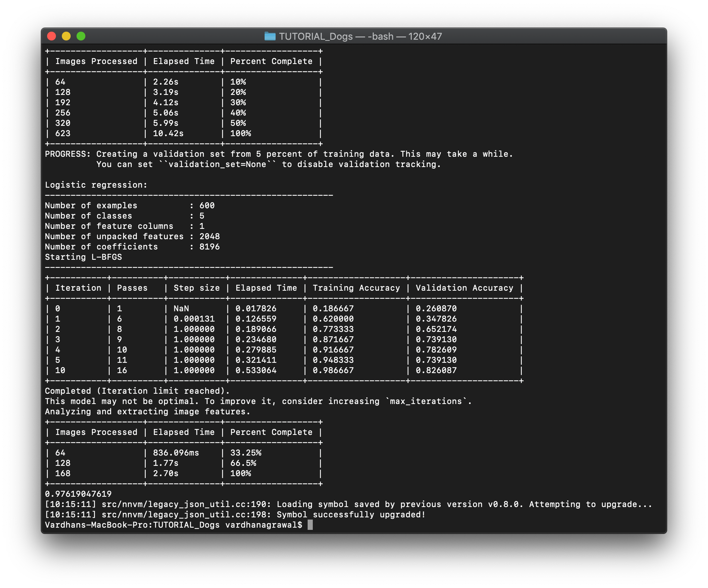Click the '0.97619047619' accuracy result line
Image resolution: width=708 pixels, height=588 pixels.
[x=78, y=494]
